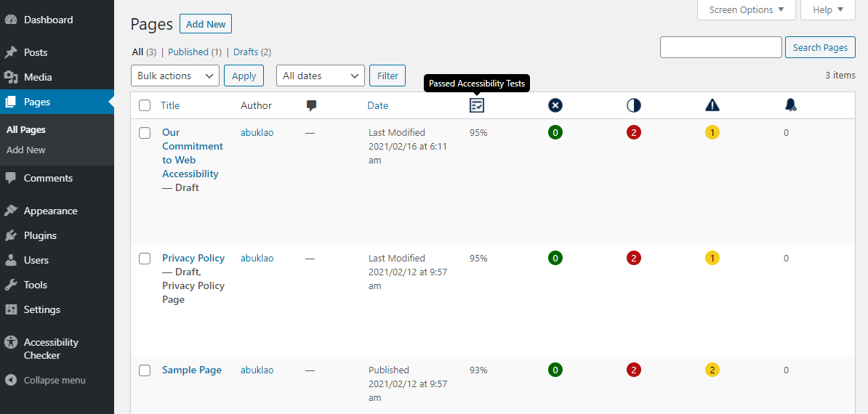The image size is (868, 414).
Task: Expand the All dates filter dropdown
Action: pos(321,76)
